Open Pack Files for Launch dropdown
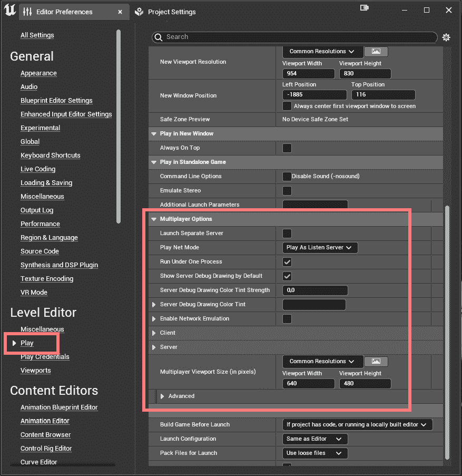The width and height of the screenshot is (462, 476). click(315, 453)
